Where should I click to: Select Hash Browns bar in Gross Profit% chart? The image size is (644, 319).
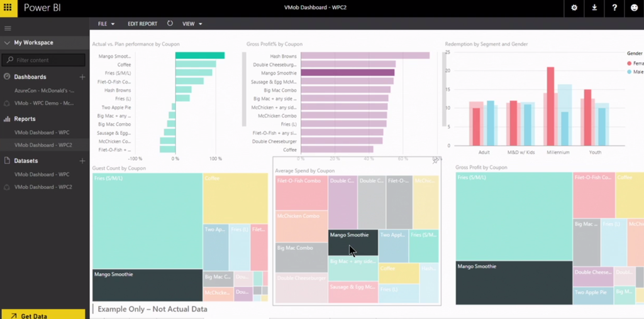365,55
